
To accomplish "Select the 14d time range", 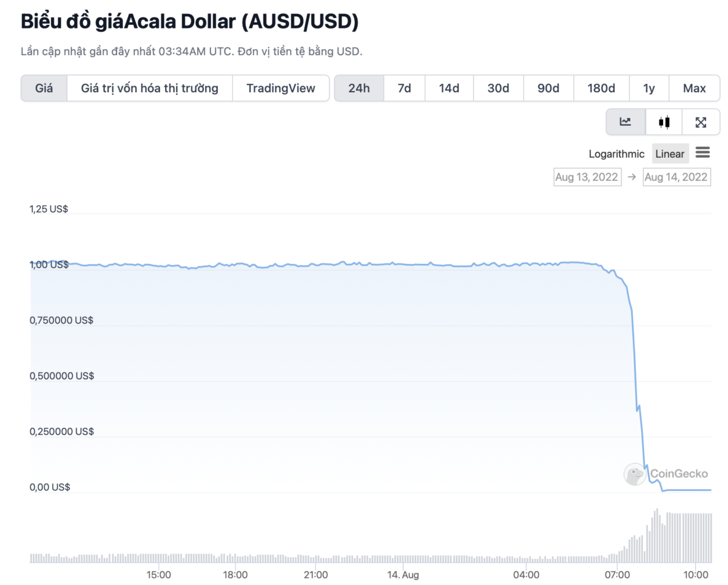I will pyautogui.click(x=449, y=88).
